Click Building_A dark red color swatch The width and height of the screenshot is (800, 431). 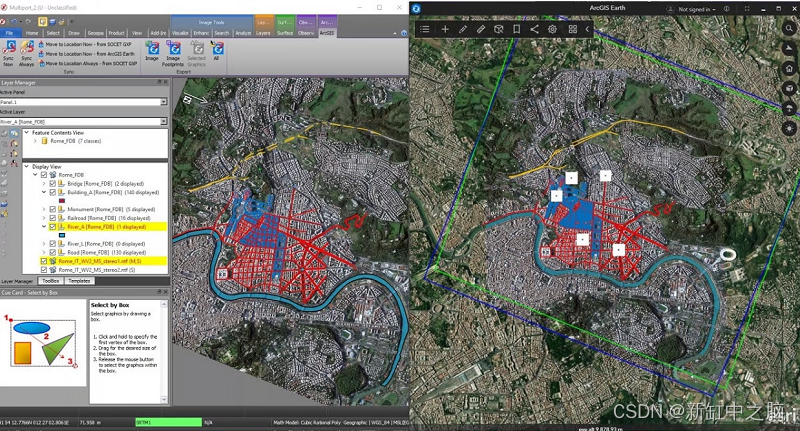tap(62, 201)
